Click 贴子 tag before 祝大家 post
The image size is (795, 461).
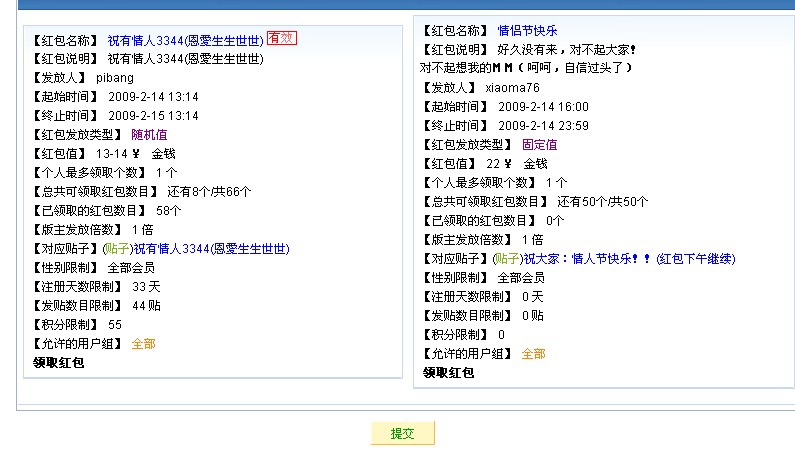tap(507, 258)
